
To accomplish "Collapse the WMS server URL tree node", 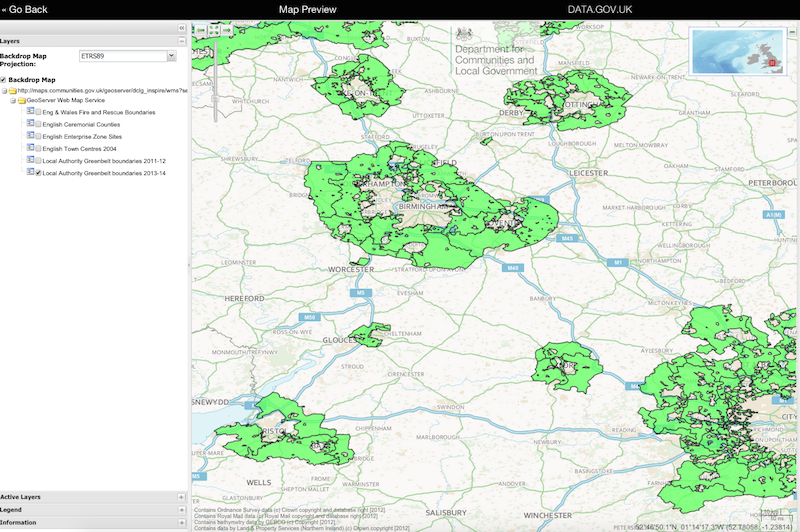I will click(5, 91).
